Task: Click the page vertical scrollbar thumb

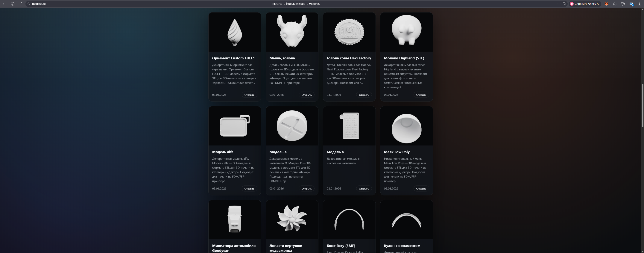Action: [642, 105]
